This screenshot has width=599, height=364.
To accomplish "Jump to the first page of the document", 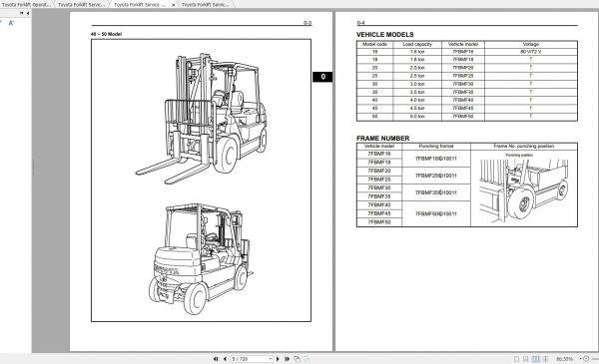I will pos(216,359).
